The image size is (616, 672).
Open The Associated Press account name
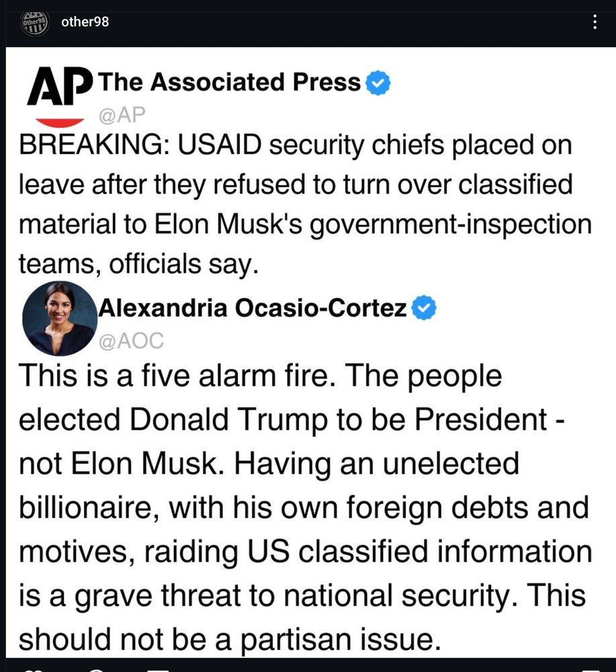(229, 82)
